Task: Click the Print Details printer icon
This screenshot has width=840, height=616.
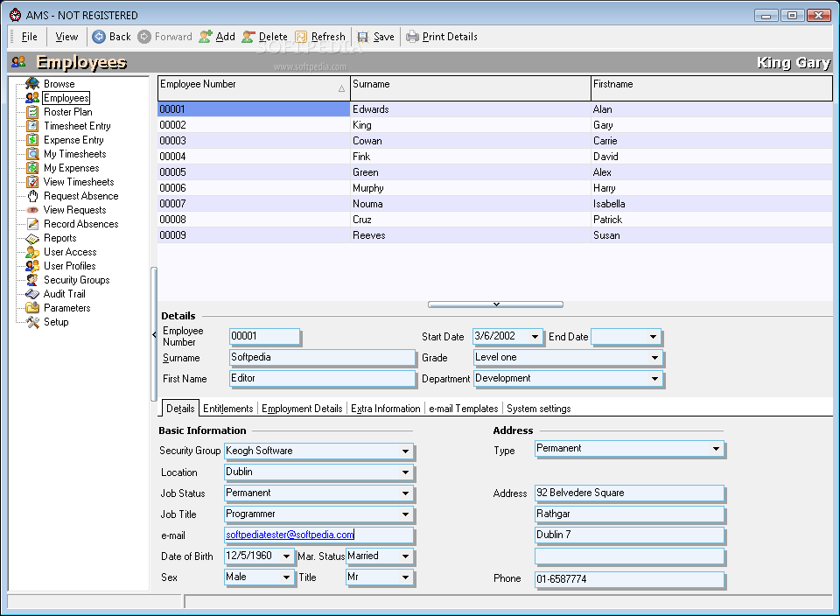Action: [x=412, y=37]
